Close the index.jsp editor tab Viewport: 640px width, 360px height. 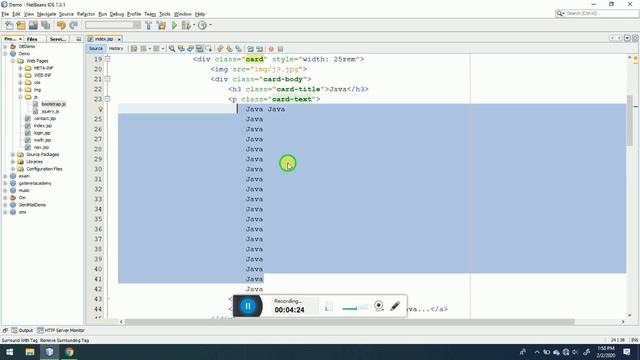click(119, 39)
